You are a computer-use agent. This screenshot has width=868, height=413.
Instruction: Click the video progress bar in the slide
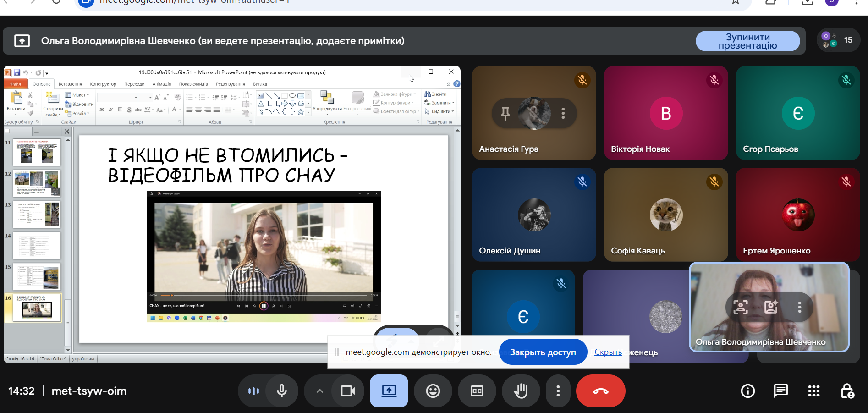tap(263, 295)
